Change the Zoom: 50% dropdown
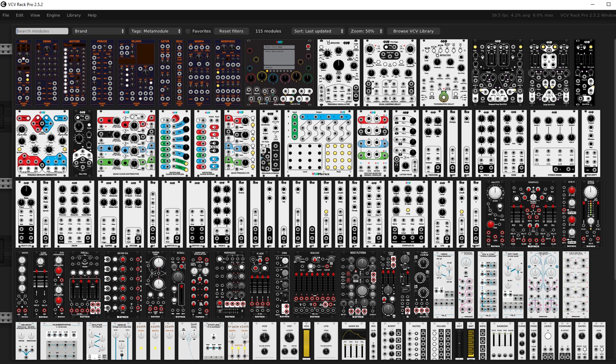The image size is (616, 364). click(366, 31)
